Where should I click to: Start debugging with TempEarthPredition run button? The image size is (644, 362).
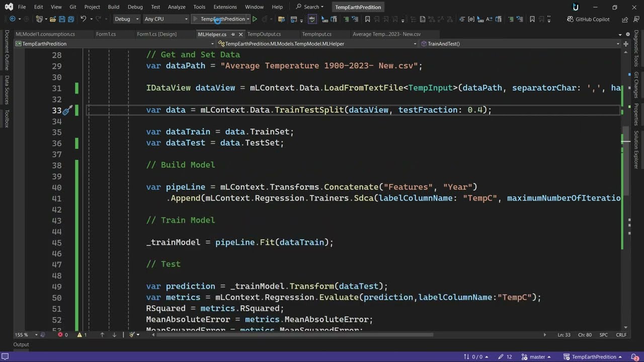[x=218, y=19]
